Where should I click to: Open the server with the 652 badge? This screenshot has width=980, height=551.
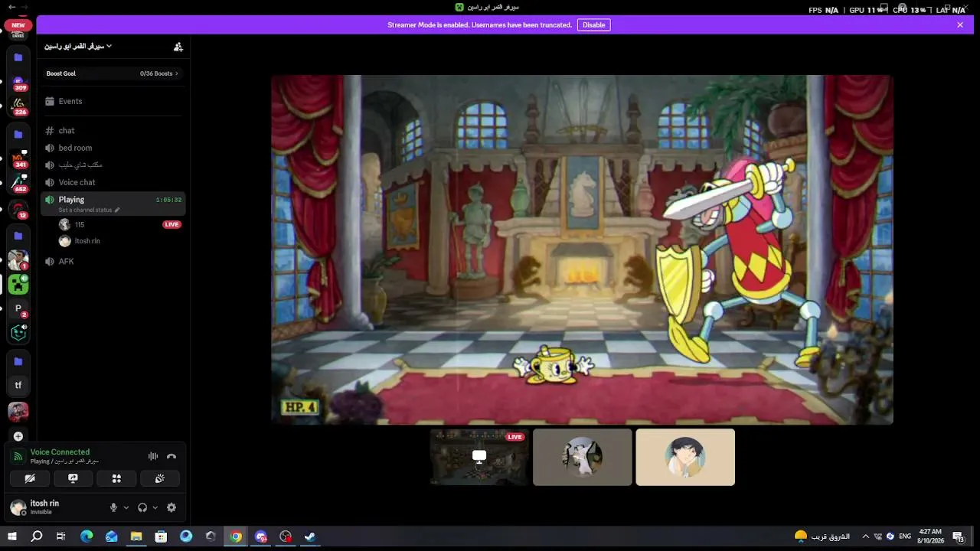[18, 184]
